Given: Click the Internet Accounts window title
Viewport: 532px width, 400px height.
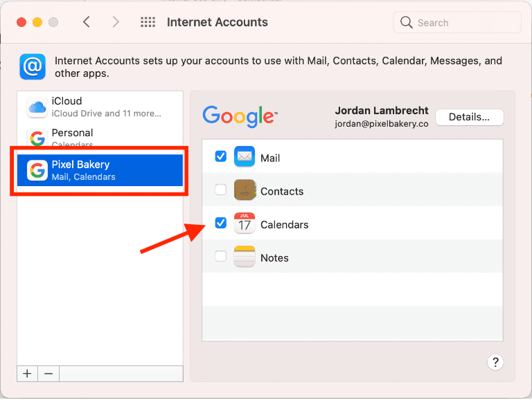Looking at the screenshot, I should pos(217,22).
